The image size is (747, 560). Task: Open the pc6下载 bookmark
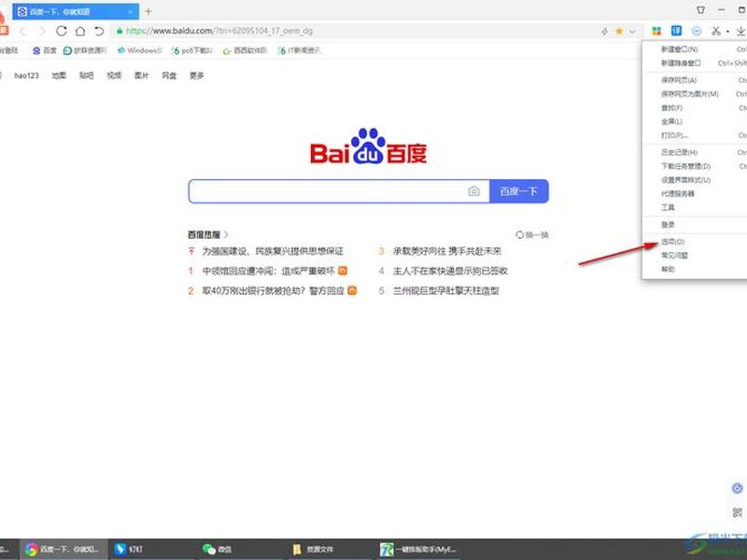click(192, 50)
